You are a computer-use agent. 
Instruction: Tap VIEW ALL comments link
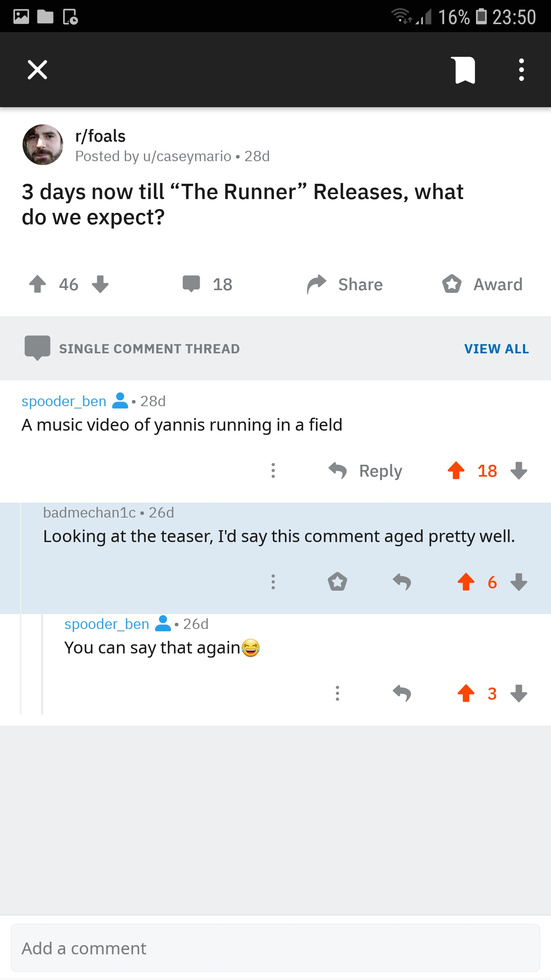tap(496, 349)
